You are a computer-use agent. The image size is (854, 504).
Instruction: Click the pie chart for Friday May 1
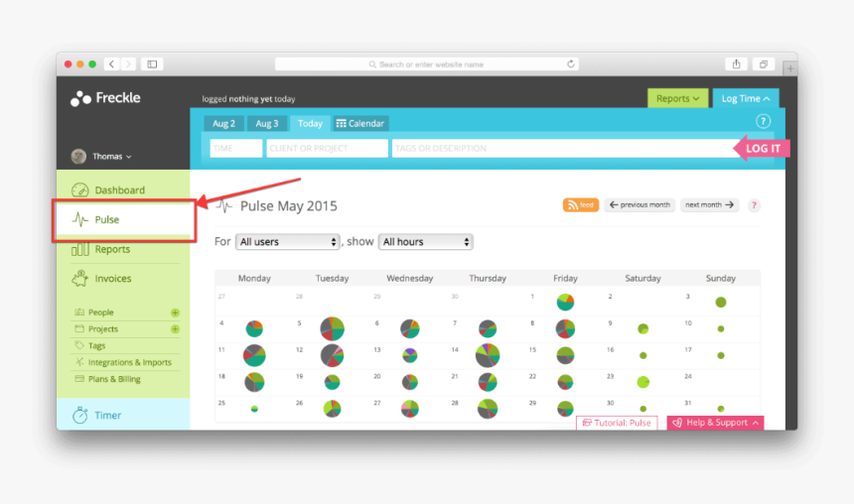(x=565, y=302)
